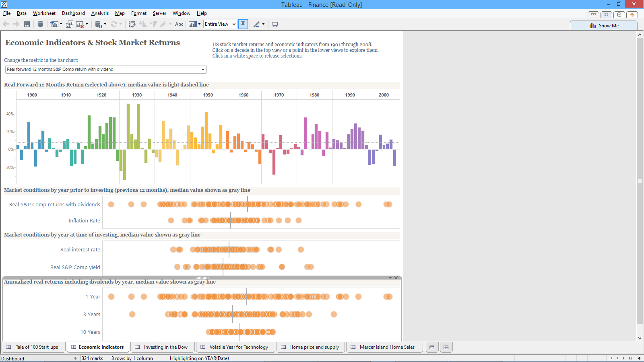Select leftmost orange dot in Inflation Rate row
This screenshot has width=644, height=362.
coord(171,220)
